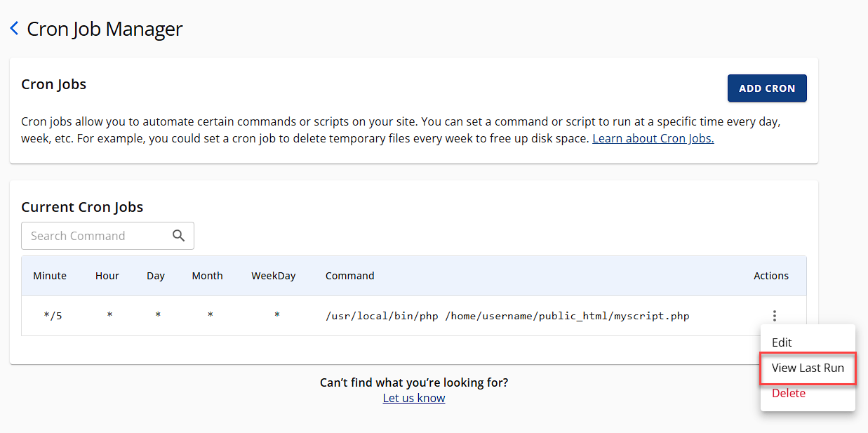Viewport: 868px width, 433px height.
Task: Focus the Search Command input field
Action: tap(95, 236)
